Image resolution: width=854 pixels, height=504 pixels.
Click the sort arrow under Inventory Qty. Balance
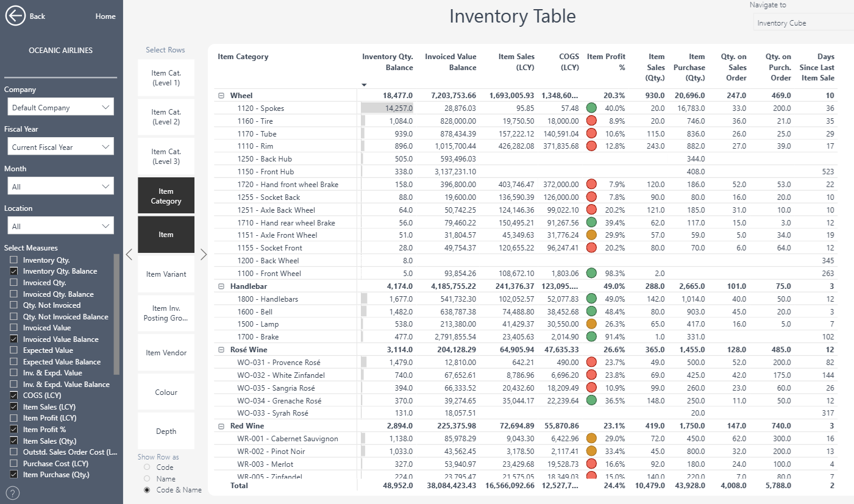tap(364, 85)
